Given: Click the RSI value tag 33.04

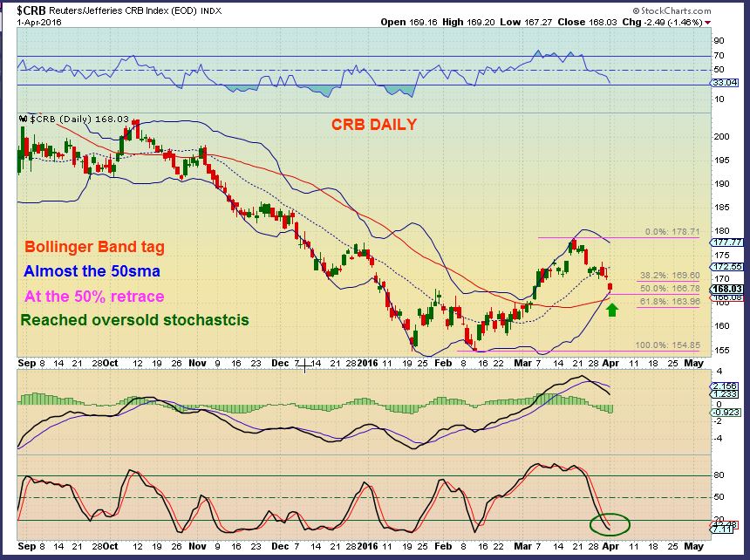Looking at the screenshot, I should [724, 83].
